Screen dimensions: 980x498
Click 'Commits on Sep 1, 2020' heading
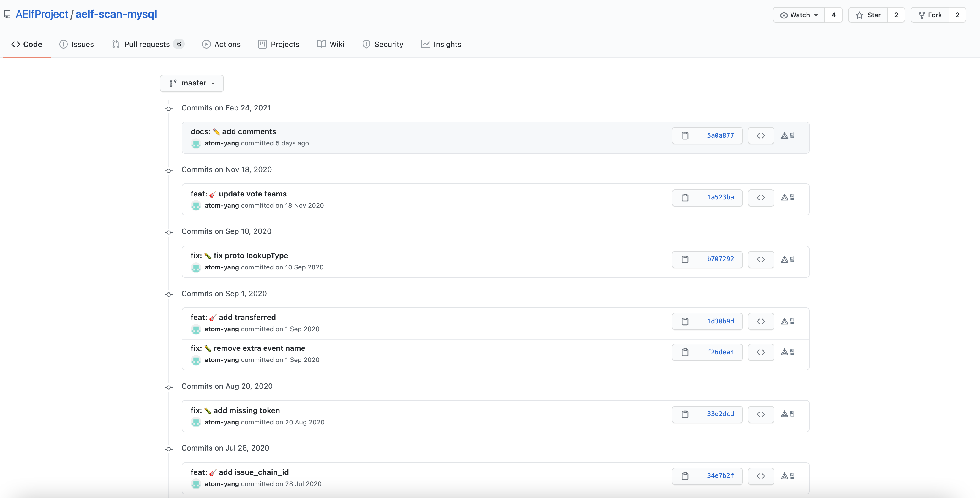click(224, 294)
